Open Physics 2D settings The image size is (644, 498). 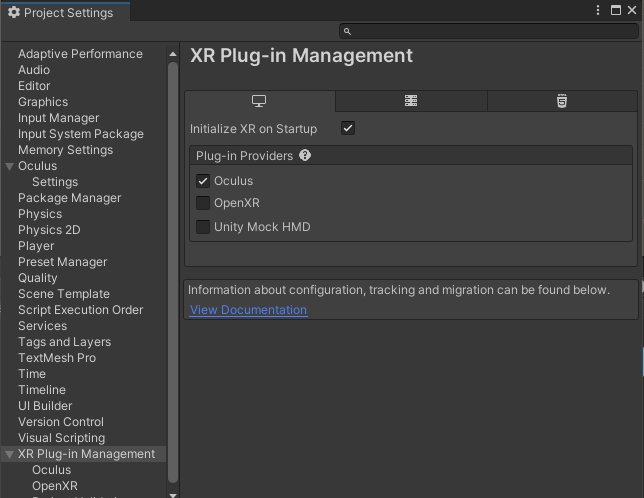pos(49,230)
